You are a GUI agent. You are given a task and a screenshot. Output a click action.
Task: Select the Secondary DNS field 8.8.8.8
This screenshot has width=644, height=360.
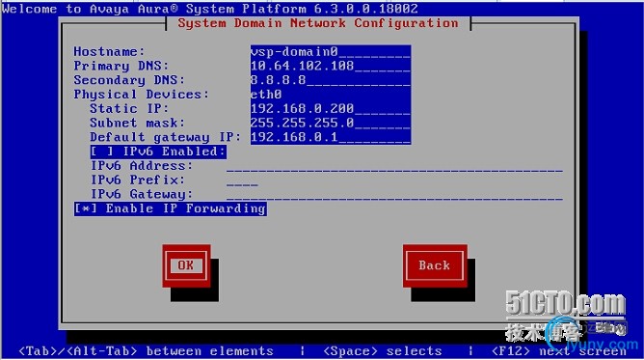[331, 80]
